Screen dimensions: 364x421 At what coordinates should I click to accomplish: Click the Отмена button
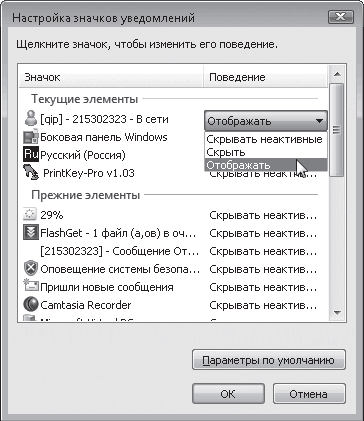coord(309,394)
